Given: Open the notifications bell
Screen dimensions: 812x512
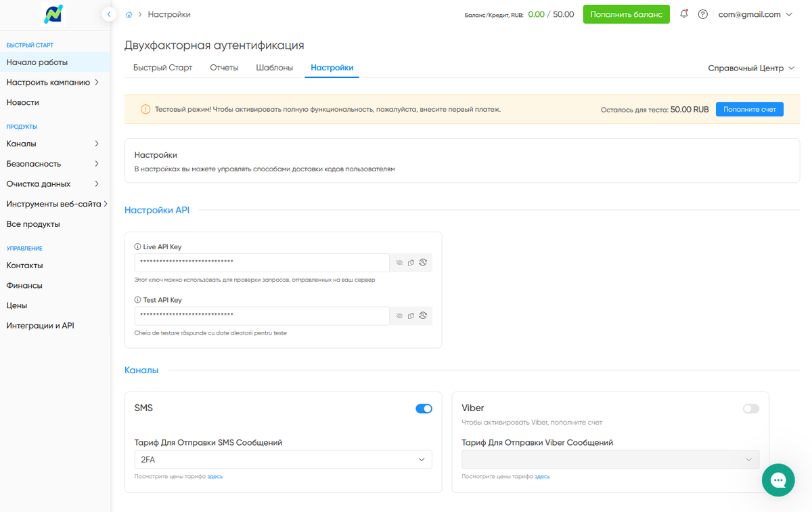Looking at the screenshot, I should point(684,14).
